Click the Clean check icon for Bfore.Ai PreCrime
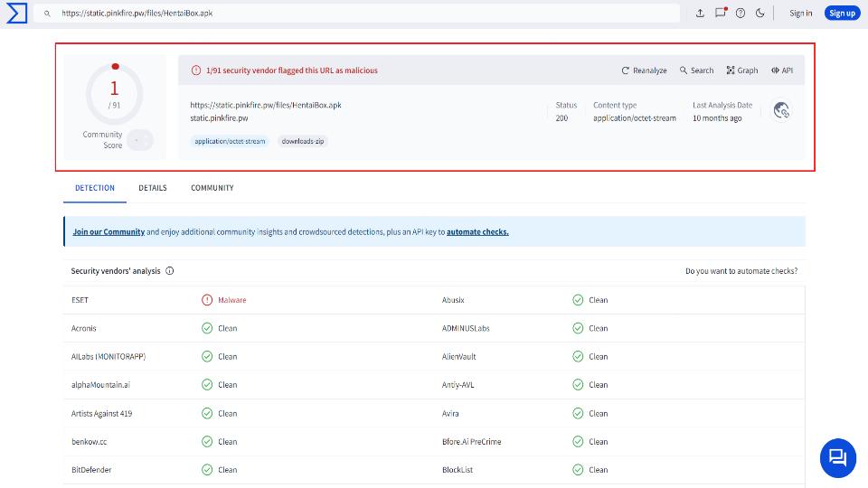The image size is (868, 488). point(578,442)
